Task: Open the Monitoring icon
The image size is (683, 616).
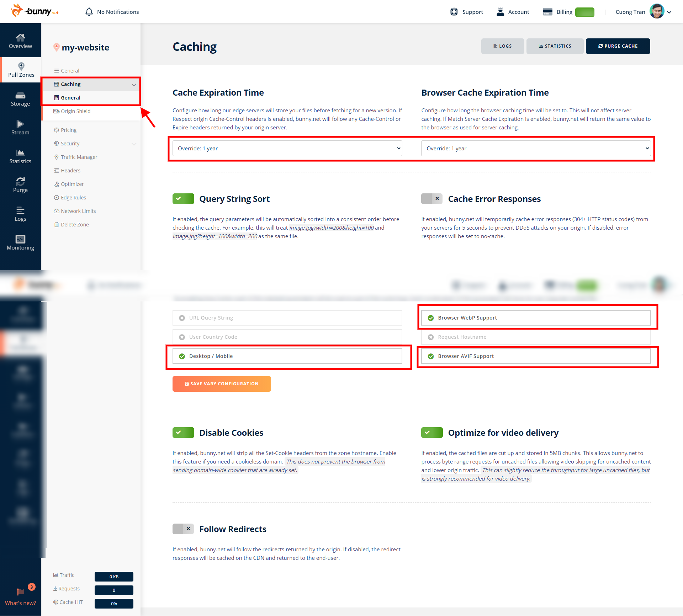Action: pos(20,239)
